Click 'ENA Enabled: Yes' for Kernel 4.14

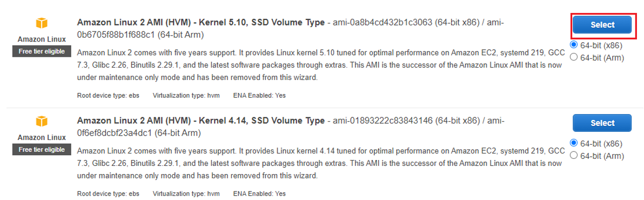pos(259,194)
